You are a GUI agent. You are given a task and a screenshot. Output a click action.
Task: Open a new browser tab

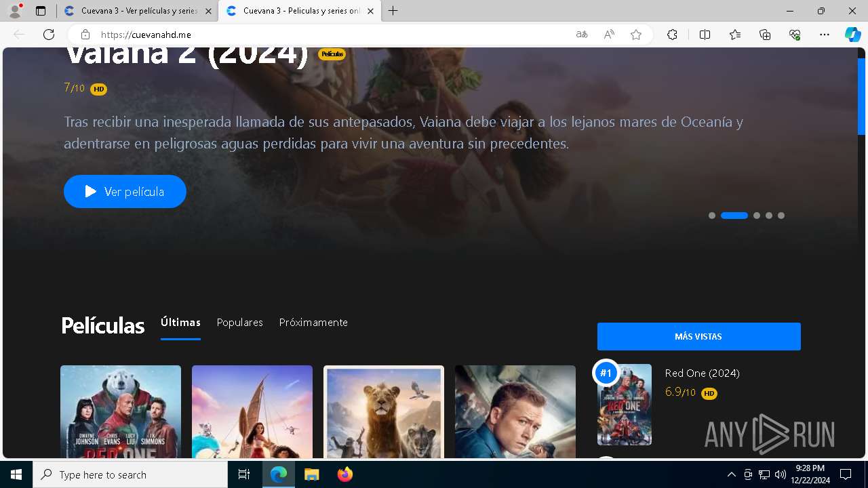point(393,11)
